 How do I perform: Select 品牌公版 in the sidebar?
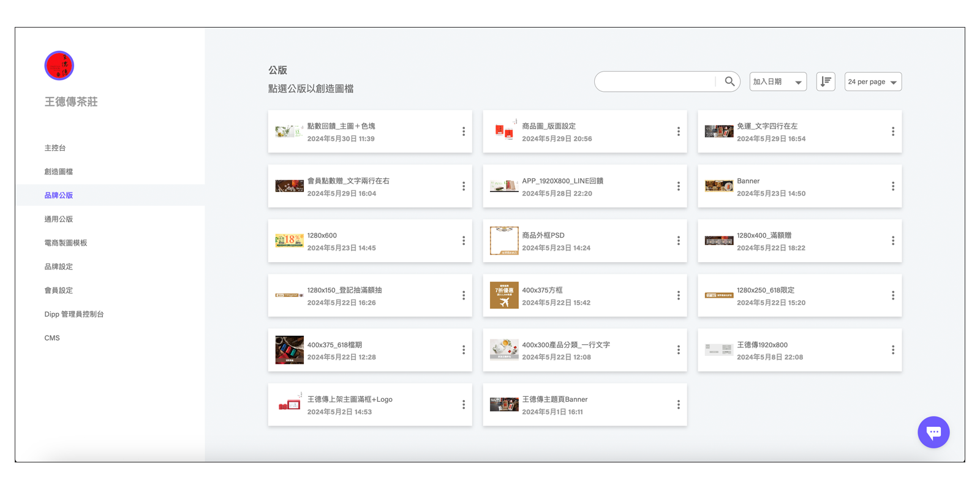point(59,195)
